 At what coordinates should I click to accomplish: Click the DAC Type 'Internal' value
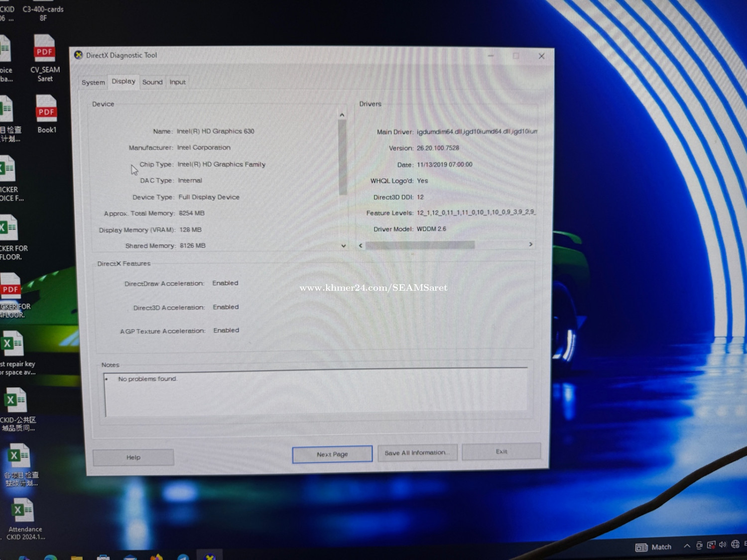coord(190,181)
